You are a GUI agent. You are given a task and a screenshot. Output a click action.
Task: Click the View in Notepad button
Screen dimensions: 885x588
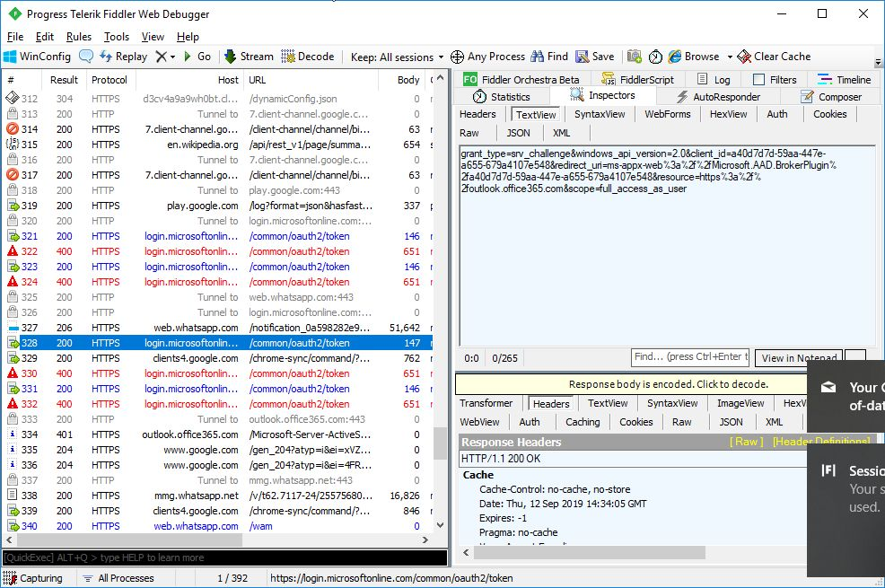point(799,358)
